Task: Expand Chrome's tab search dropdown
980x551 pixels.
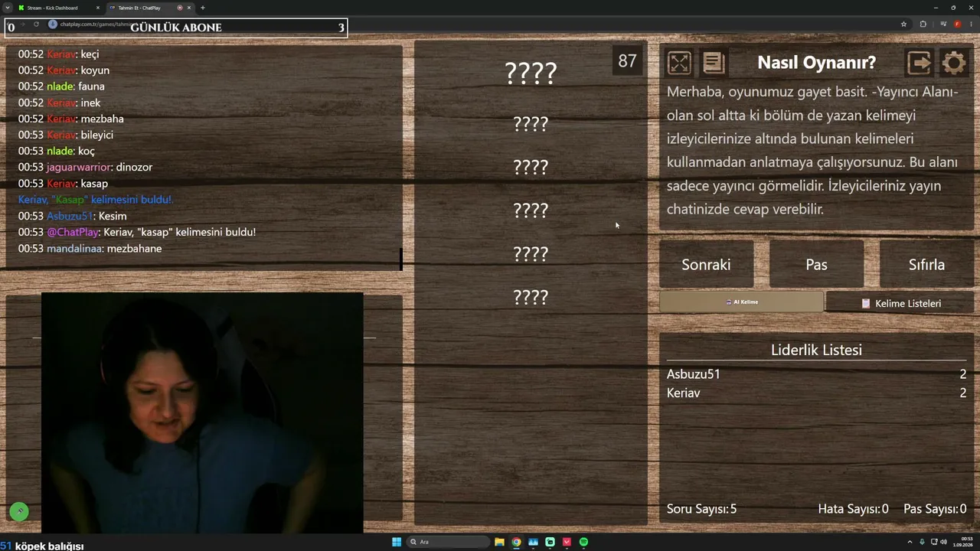Action: 7,8
